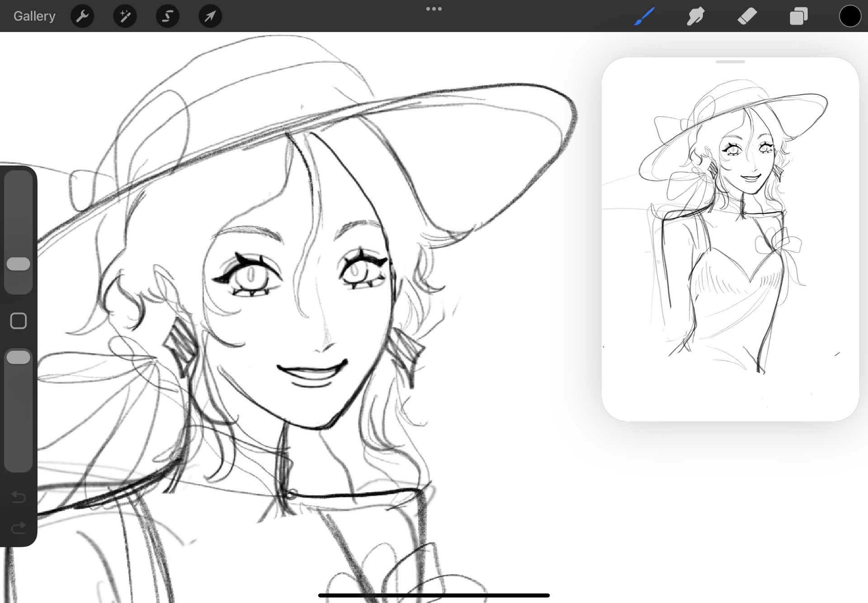Select the Brush tool
This screenshot has height=603, width=868.
click(x=644, y=16)
